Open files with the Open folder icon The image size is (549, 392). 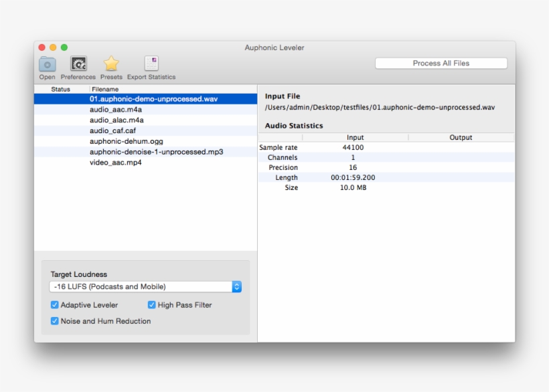point(48,64)
